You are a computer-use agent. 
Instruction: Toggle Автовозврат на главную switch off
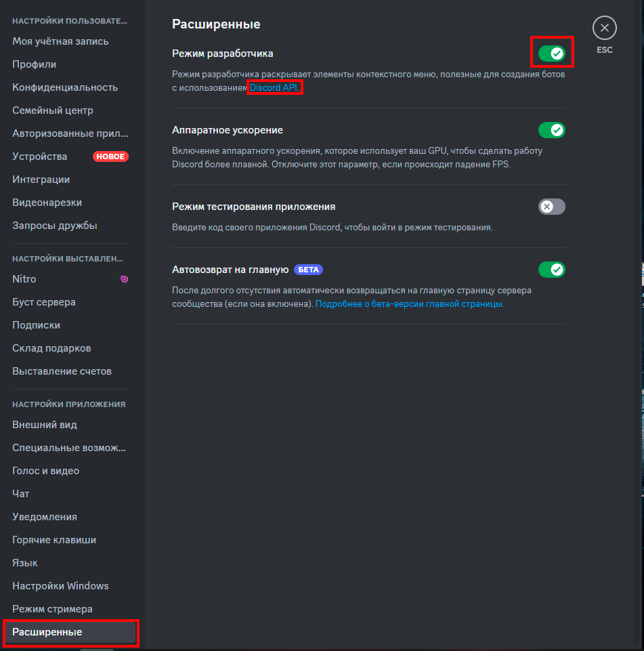click(x=551, y=270)
